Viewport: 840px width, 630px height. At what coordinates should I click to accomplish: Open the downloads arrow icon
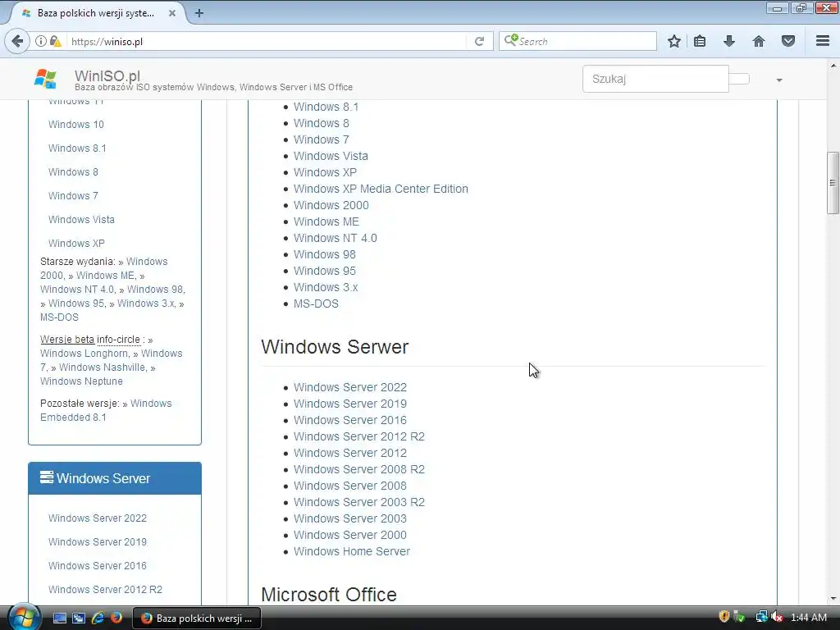(729, 41)
